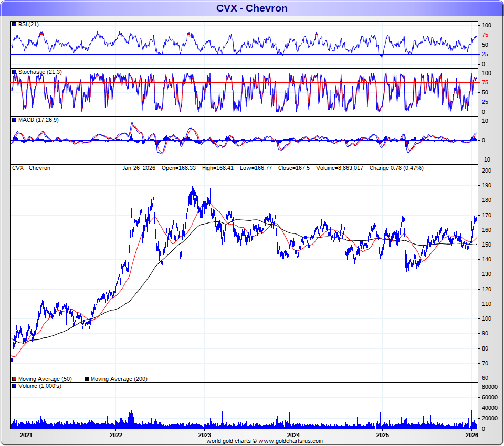This screenshot has height=446, width=504.
Task: Click the Change 0.78 (0.47%) readout
Action: pyautogui.click(x=396, y=168)
